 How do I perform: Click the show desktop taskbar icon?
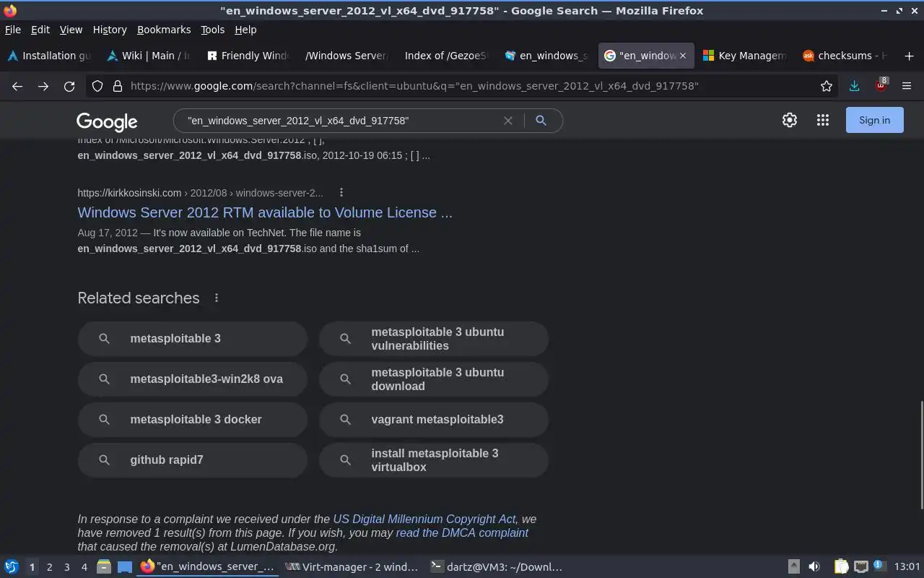pyautogui.click(x=125, y=567)
